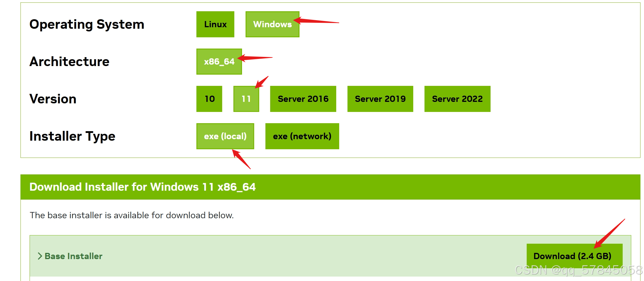The height and width of the screenshot is (281, 644).
Task: Click the Architecture label
Action: point(69,62)
